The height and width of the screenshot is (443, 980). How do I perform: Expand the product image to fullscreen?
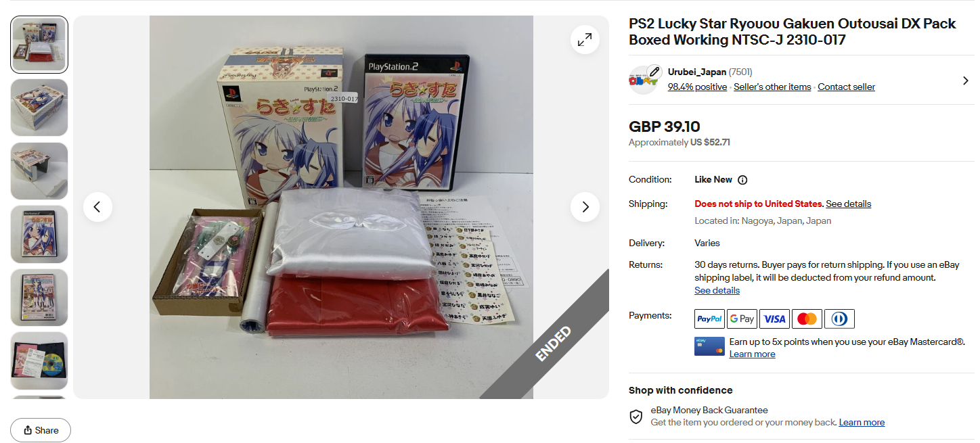click(x=584, y=40)
